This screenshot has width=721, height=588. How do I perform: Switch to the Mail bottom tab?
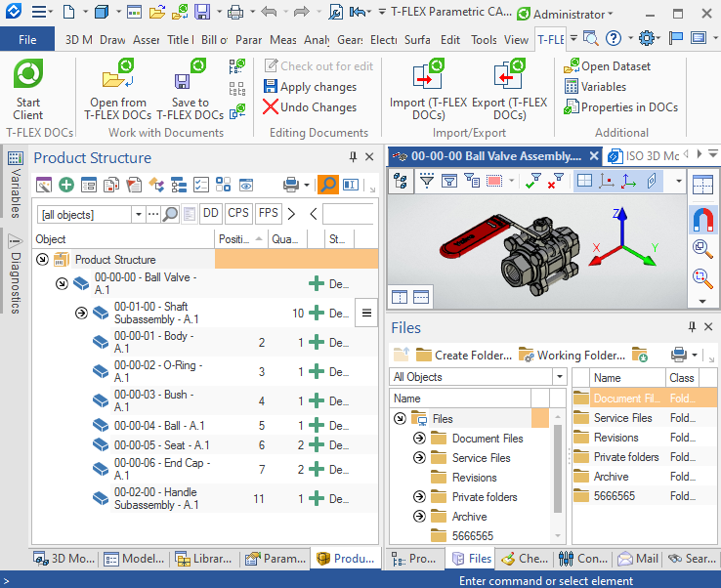pos(638,559)
